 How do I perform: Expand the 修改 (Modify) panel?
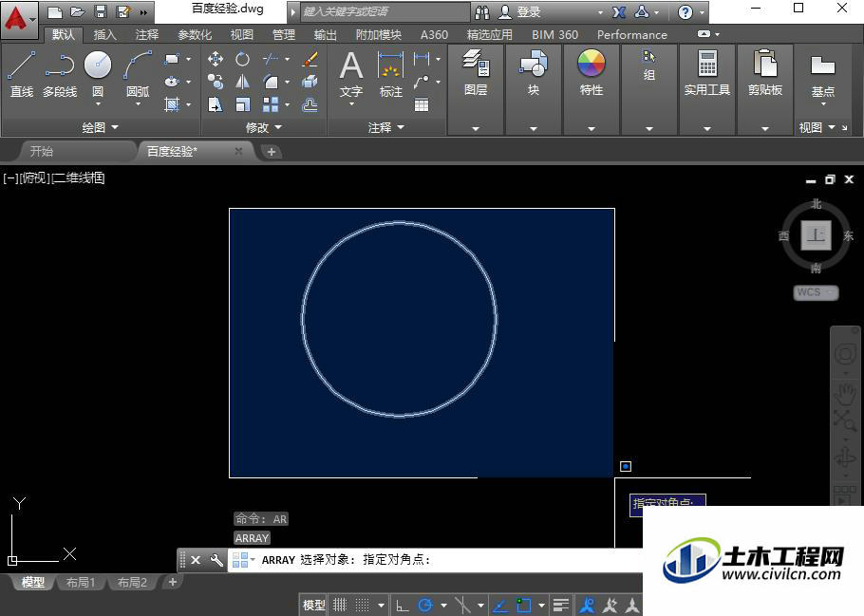coord(263,127)
